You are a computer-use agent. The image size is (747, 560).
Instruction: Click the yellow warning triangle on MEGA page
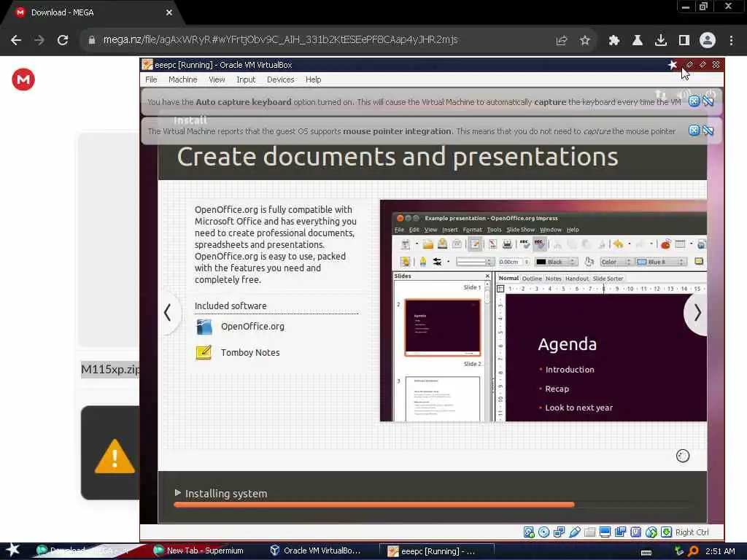point(115,456)
